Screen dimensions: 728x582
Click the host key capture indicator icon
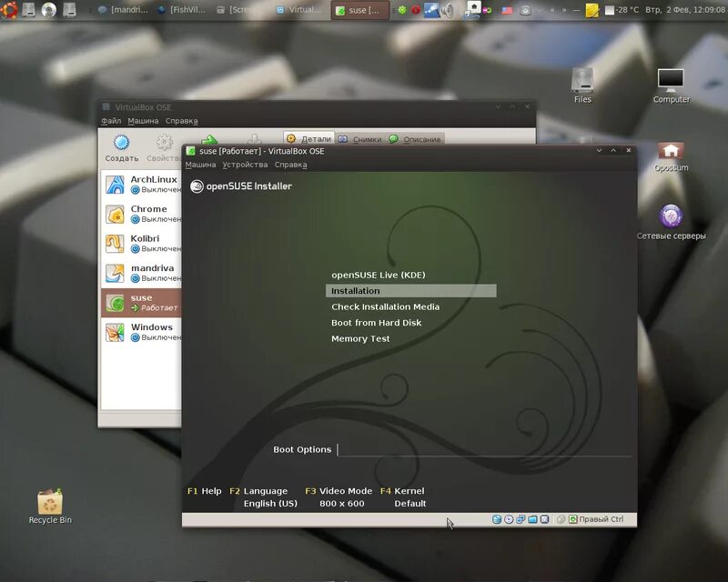[x=573, y=519]
